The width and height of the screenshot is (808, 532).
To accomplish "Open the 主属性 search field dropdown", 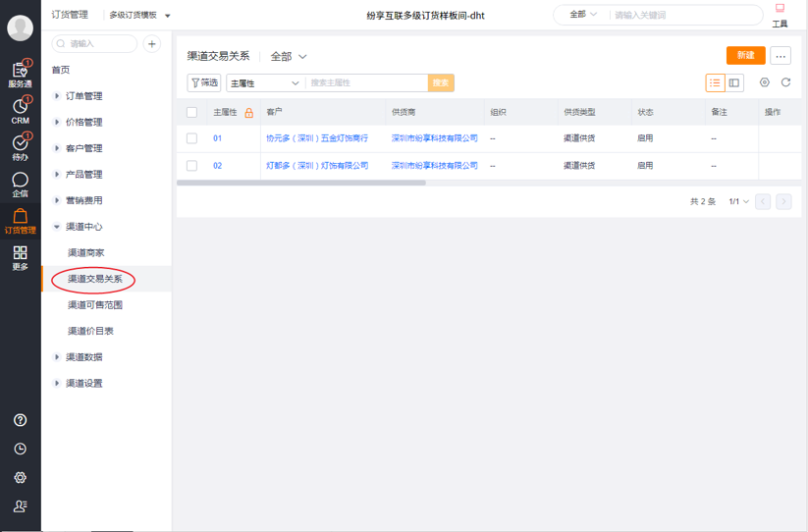I will point(265,83).
